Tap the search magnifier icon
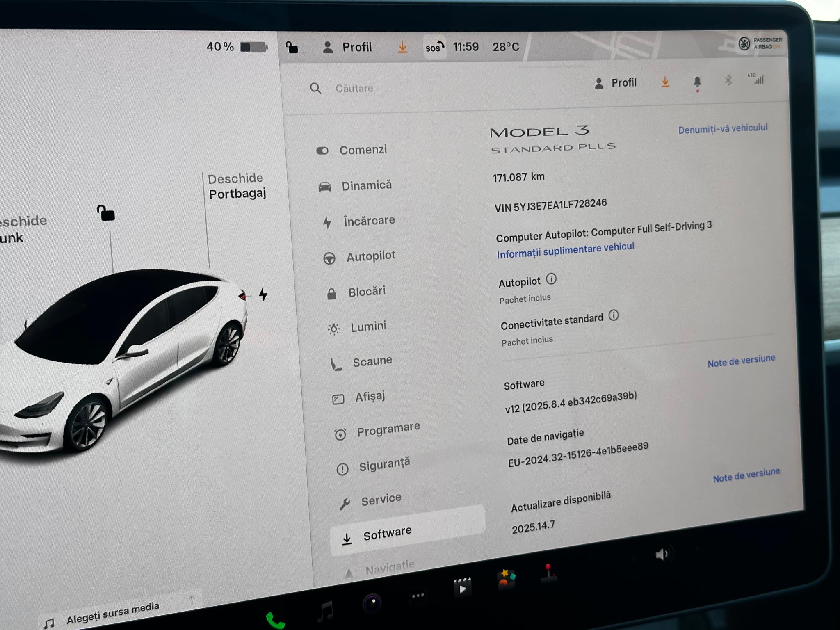Viewport: 840px width, 630px height. point(315,88)
